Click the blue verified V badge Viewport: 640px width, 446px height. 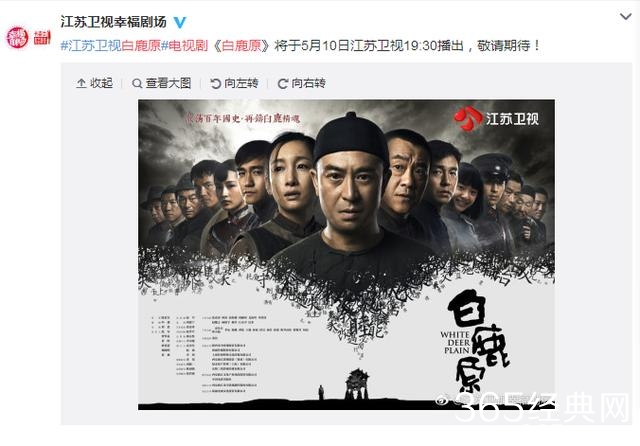180,22
